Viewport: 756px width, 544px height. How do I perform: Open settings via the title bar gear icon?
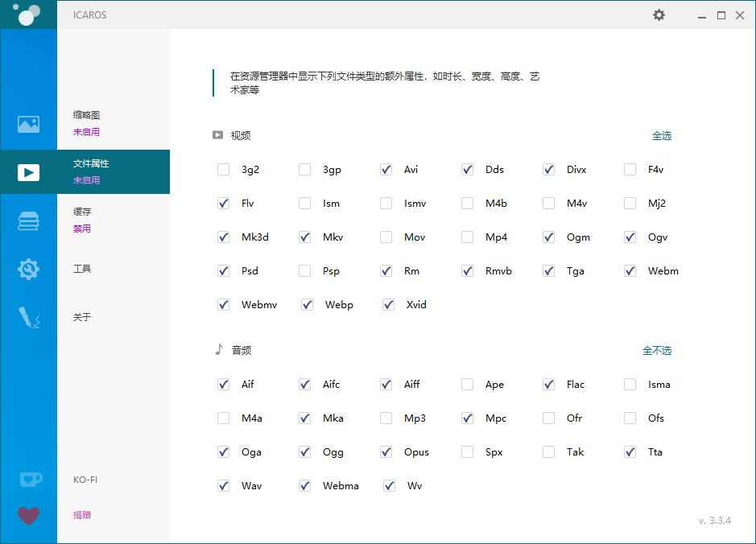click(x=659, y=14)
